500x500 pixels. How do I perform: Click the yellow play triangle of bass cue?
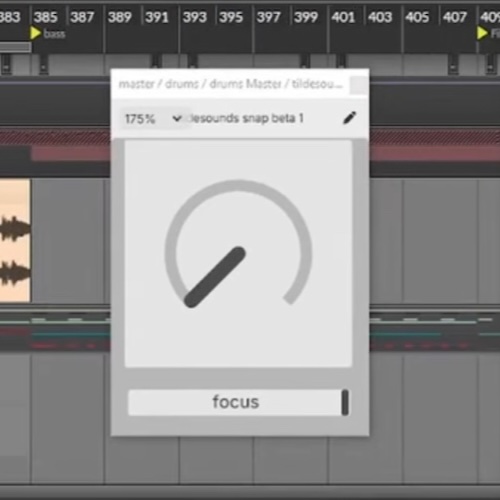pos(35,33)
